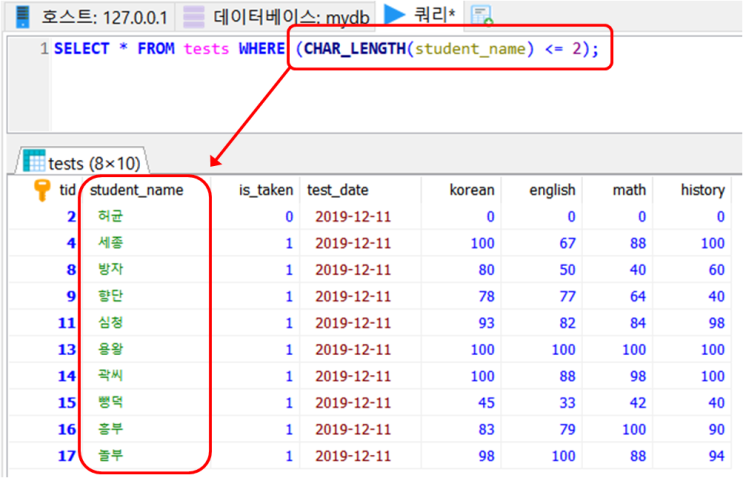This screenshot has height=478, width=743.
Task: Click the table name tests in query
Action: pyautogui.click(x=206, y=49)
